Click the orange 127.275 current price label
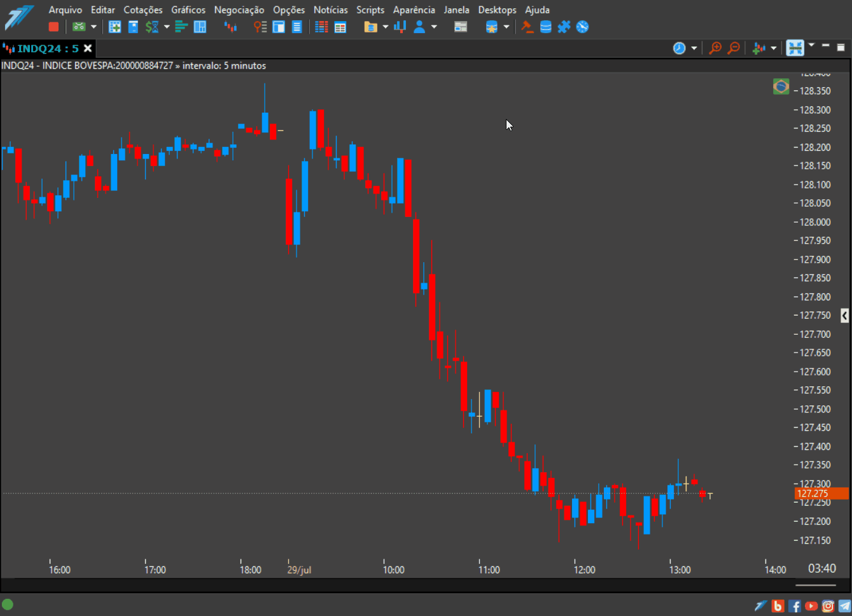 pyautogui.click(x=821, y=493)
